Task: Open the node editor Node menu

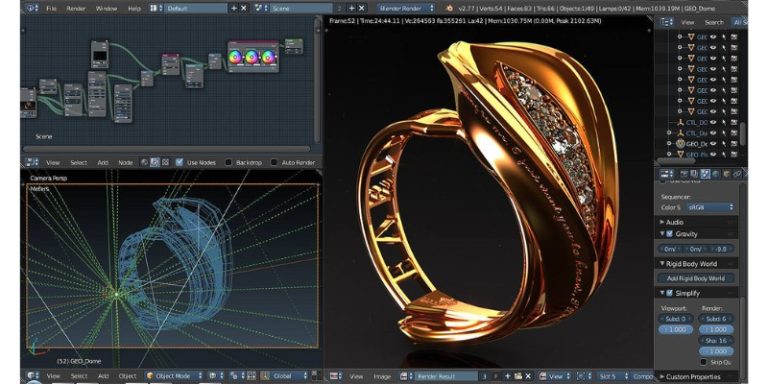Action: [x=125, y=162]
